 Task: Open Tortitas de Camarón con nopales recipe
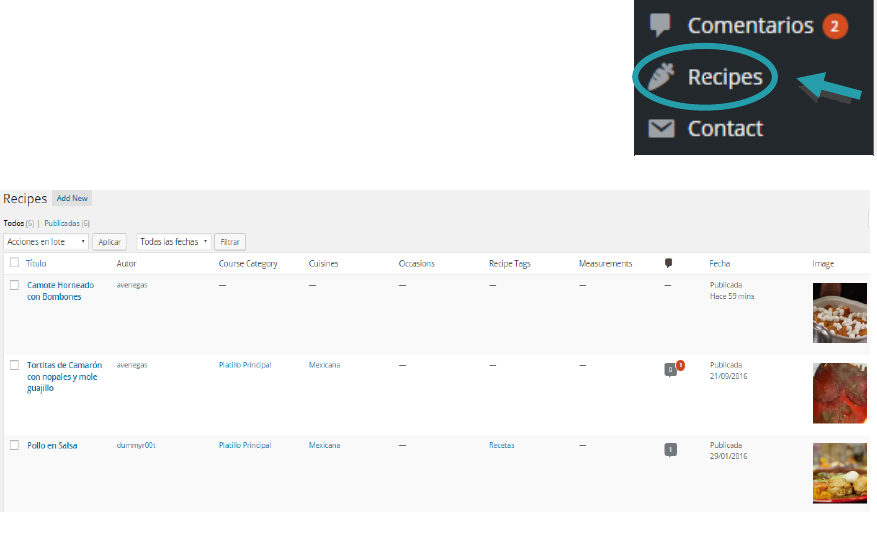(x=64, y=377)
